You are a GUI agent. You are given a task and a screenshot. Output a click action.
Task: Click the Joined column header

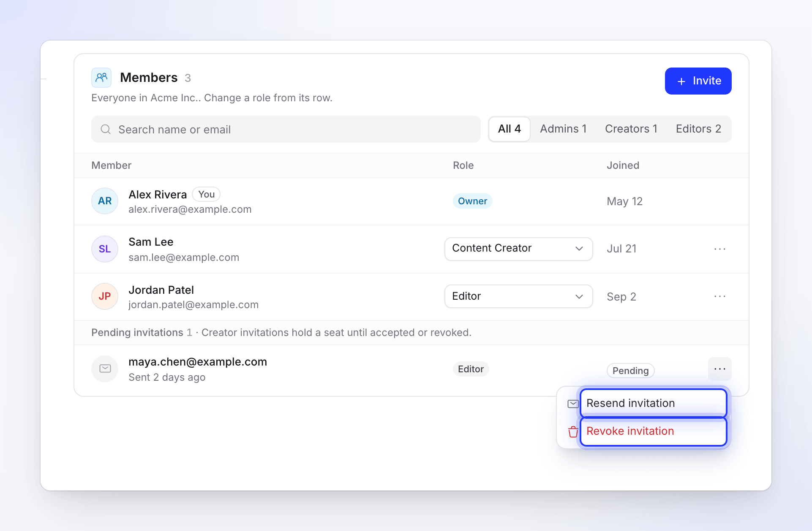[623, 165]
